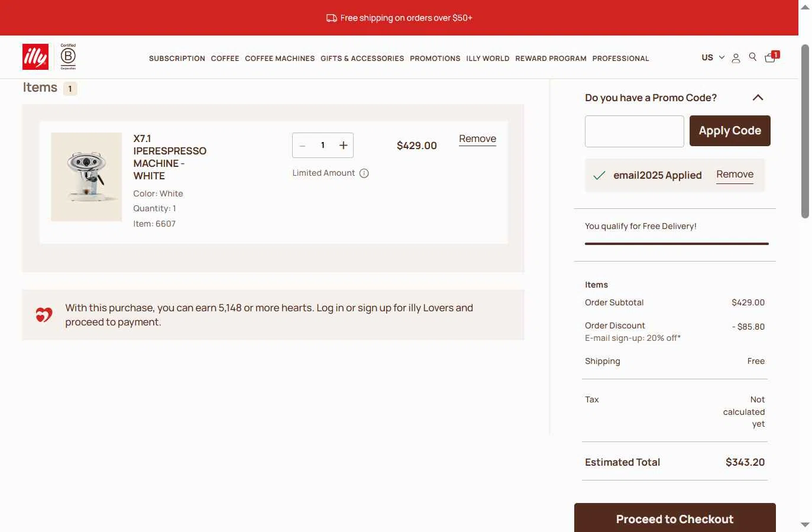Click the page vertical scrollbar
This screenshot has width=812, height=532.
coord(805,131)
